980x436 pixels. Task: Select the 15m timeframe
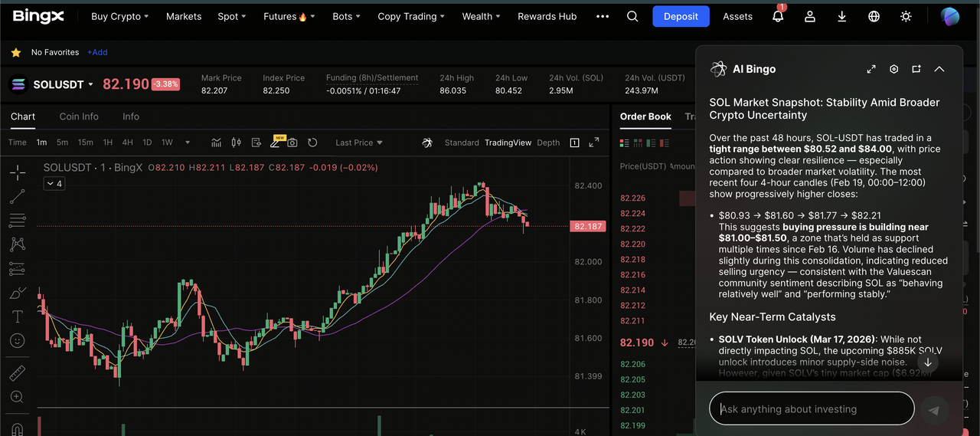(85, 143)
